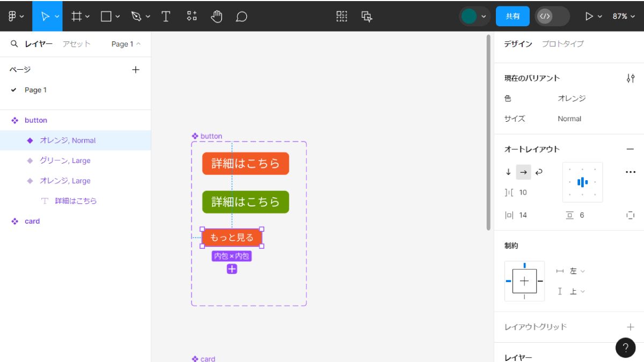Open the help question mark button
This screenshot has width=644, height=362.
pyautogui.click(x=625, y=348)
